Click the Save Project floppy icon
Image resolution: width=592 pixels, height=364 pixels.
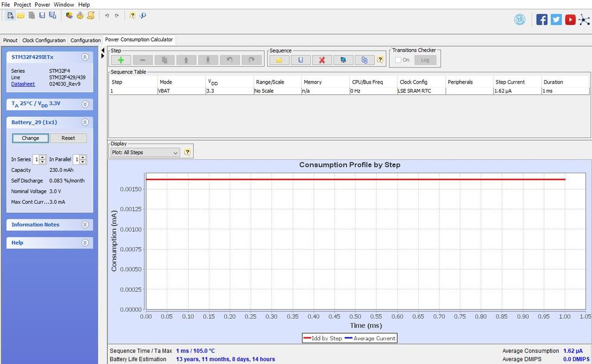click(x=42, y=15)
